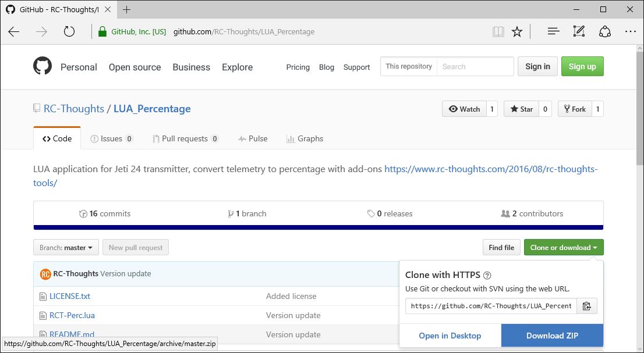This screenshot has height=353, width=644.
Task: Open the Pull requests tab
Action: click(185, 138)
